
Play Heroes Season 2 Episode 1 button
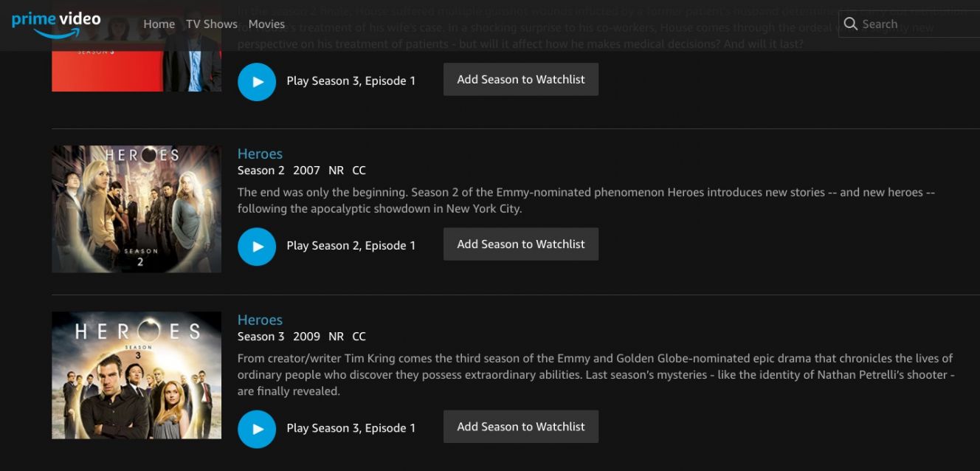257,246
